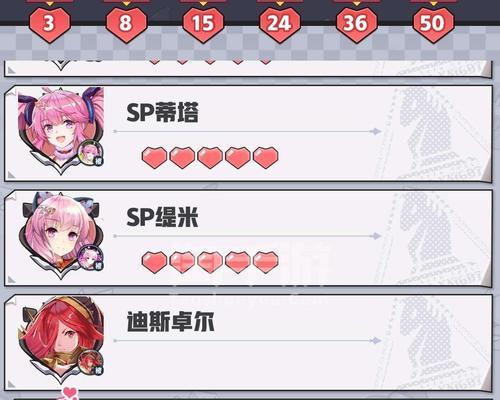The image size is (500, 400).
Task: Select the heart milestone numbered 15
Action: 203,25
